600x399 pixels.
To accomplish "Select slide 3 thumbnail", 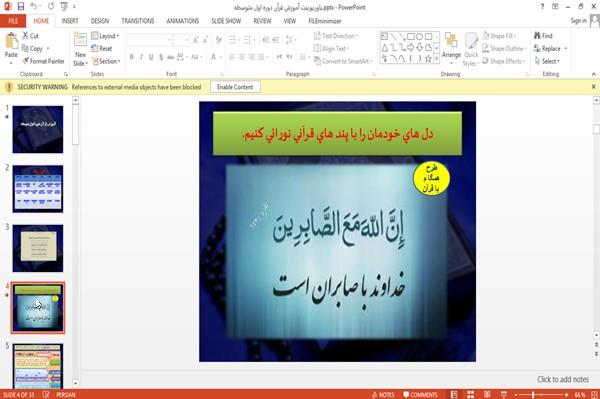I will pos(38,248).
